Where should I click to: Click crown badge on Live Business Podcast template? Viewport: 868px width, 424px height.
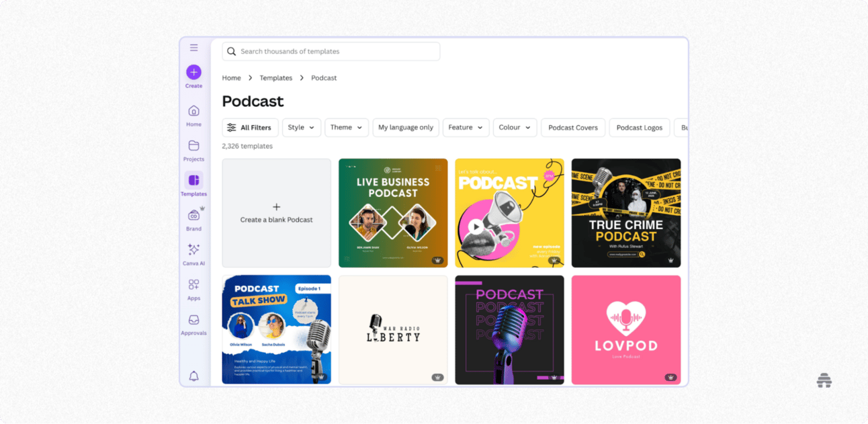pos(438,260)
